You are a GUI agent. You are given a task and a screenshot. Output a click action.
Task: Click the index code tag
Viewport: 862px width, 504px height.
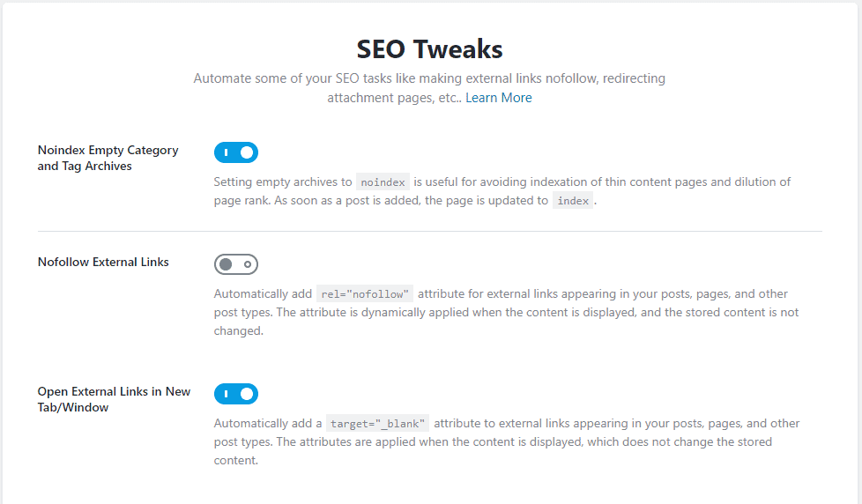click(x=573, y=201)
